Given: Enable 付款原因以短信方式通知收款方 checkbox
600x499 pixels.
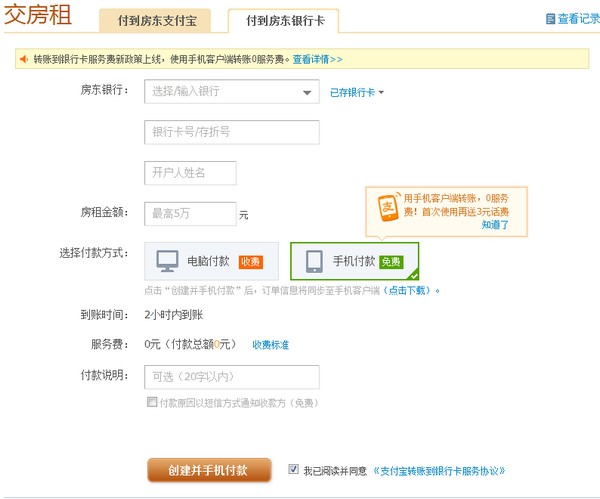Looking at the screenshot, I should 152,402.
